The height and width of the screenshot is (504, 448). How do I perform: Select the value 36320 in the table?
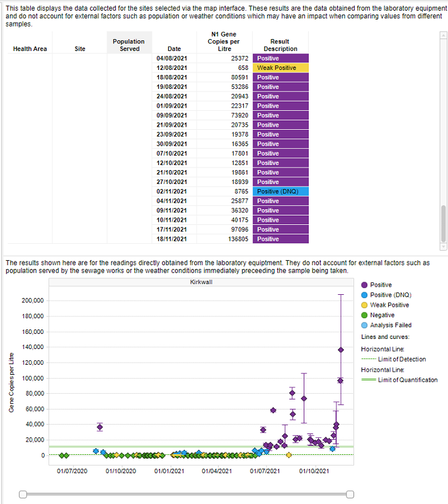[239, 210]
